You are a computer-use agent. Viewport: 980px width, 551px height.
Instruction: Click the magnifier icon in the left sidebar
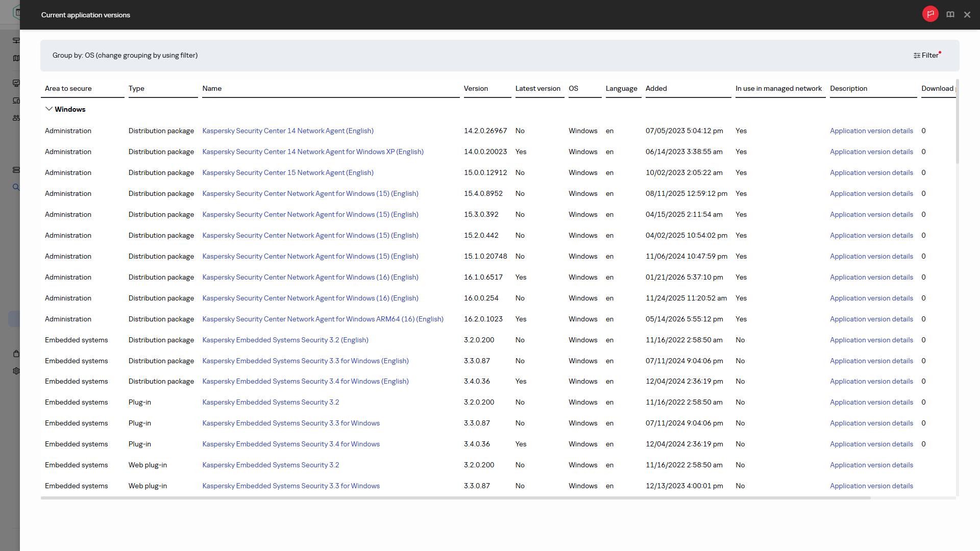click(x=16, y=187)
